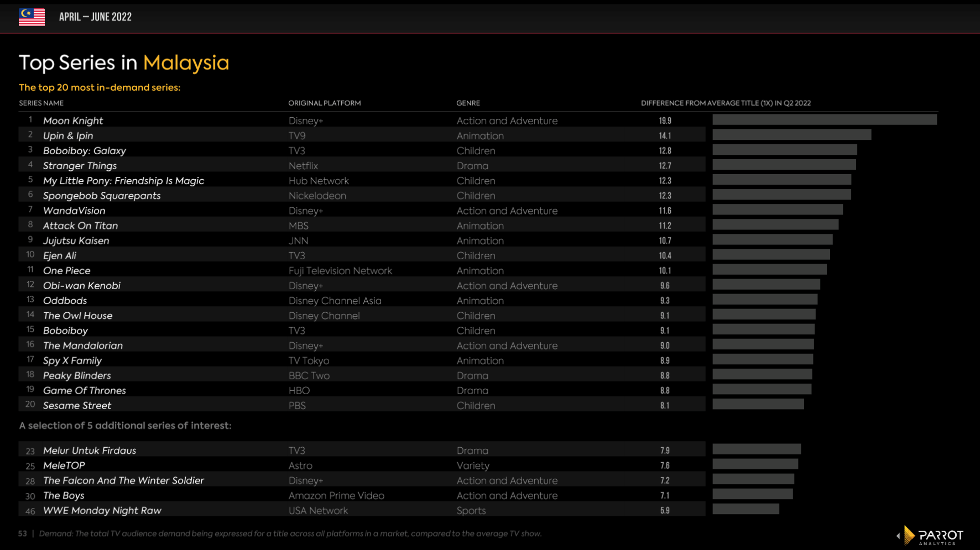Click the Upin & Ipin demand bar
The height and width of the screenshot is (550, 980).
(x=792, y=134)
